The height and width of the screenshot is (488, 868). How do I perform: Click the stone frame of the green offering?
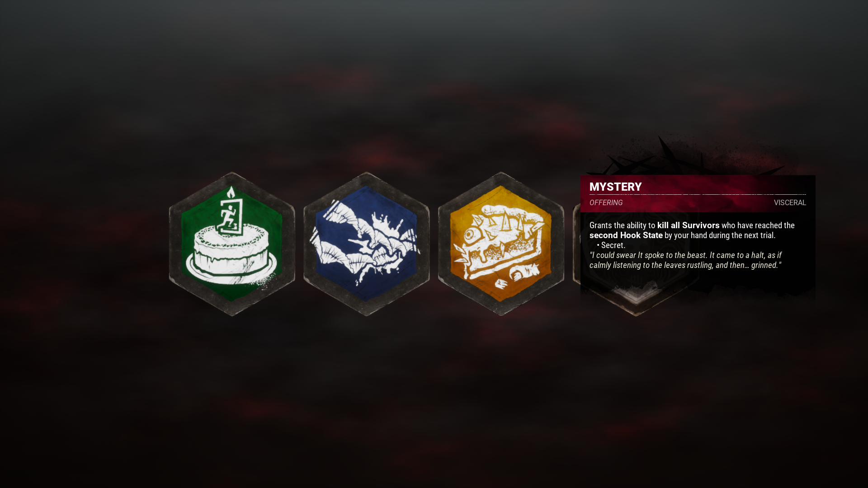[175, 244]
